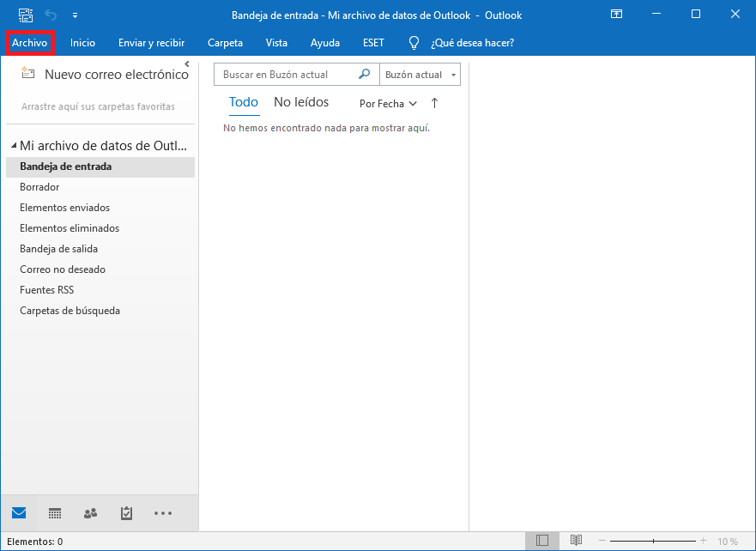The image size is (756, 551).
Task: Show Todo messages filter
Action: [x=244, y=102]
